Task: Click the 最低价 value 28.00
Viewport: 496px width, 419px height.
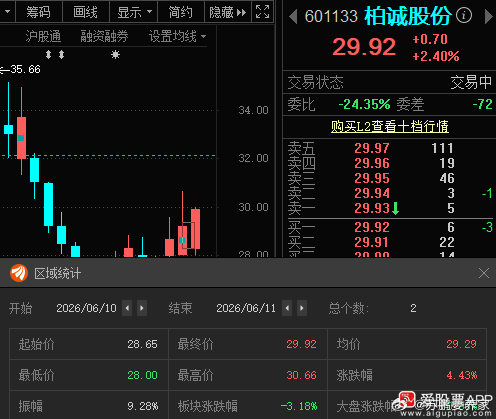Action: (142, 375)
